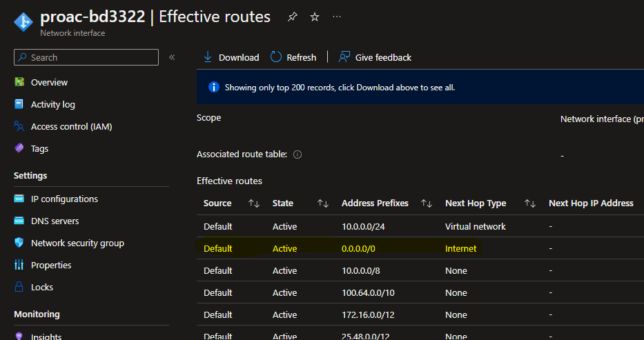Screen dimensions: 644x340
Task: Select address prefix 10.0.0.0/8
Action: click(x=360, y=270)
